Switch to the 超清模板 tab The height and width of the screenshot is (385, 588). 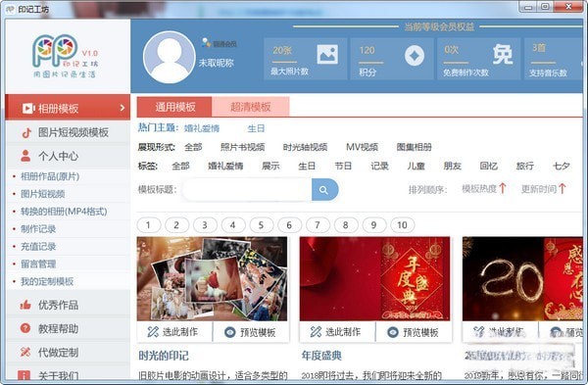(x=251, y=107)
